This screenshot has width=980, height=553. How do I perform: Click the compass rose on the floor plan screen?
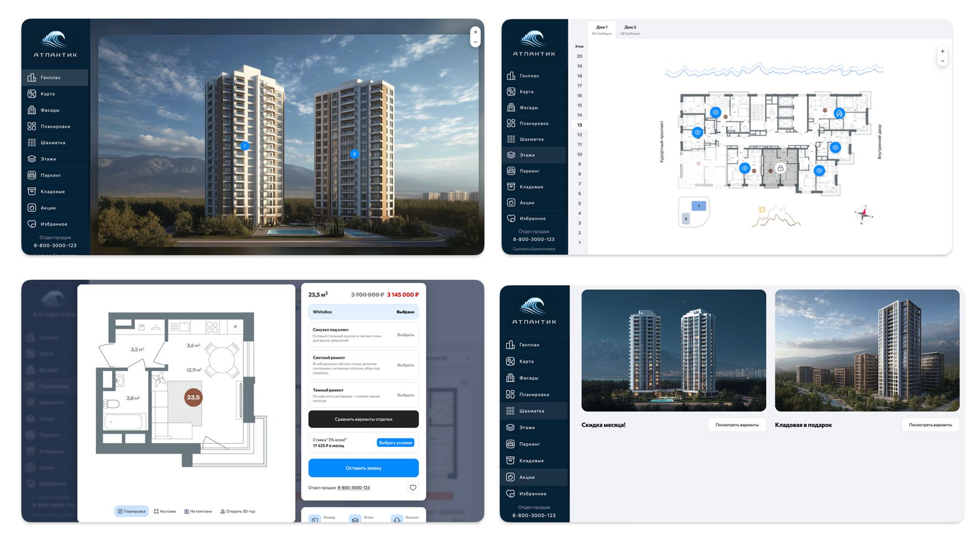click(863, 214)
